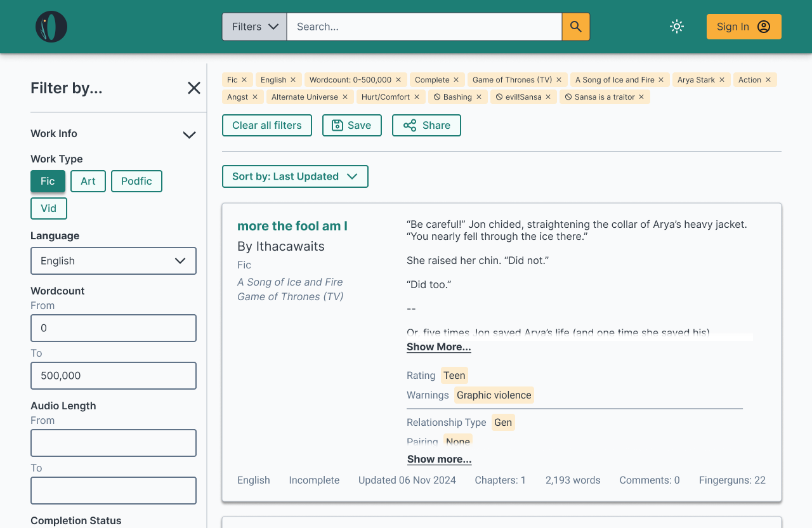Remove the Action filter chip
The image size is (812, 528).
(x=768, y=80)
